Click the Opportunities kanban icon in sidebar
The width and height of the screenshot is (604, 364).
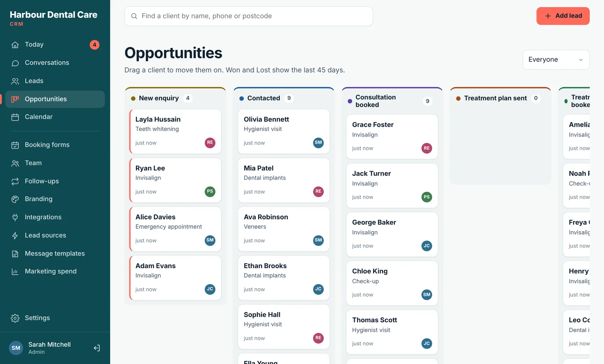pyautogui.click(x=15, y=99)
